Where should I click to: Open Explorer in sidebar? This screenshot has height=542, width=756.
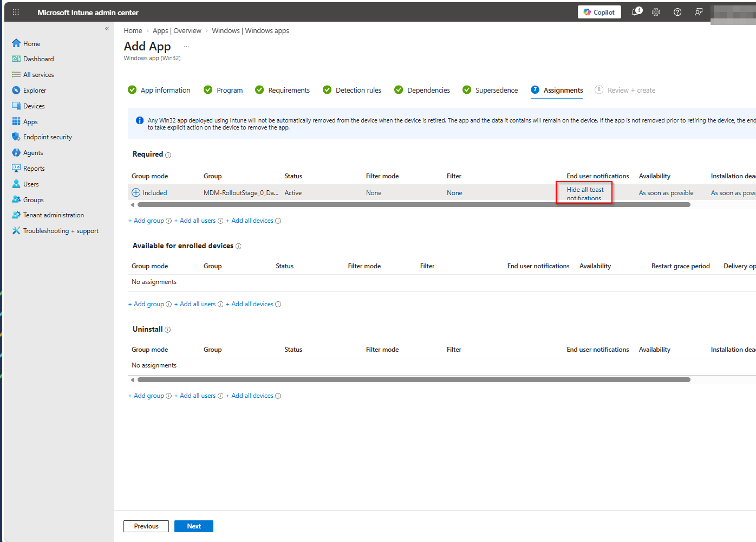tap(35, 91)
